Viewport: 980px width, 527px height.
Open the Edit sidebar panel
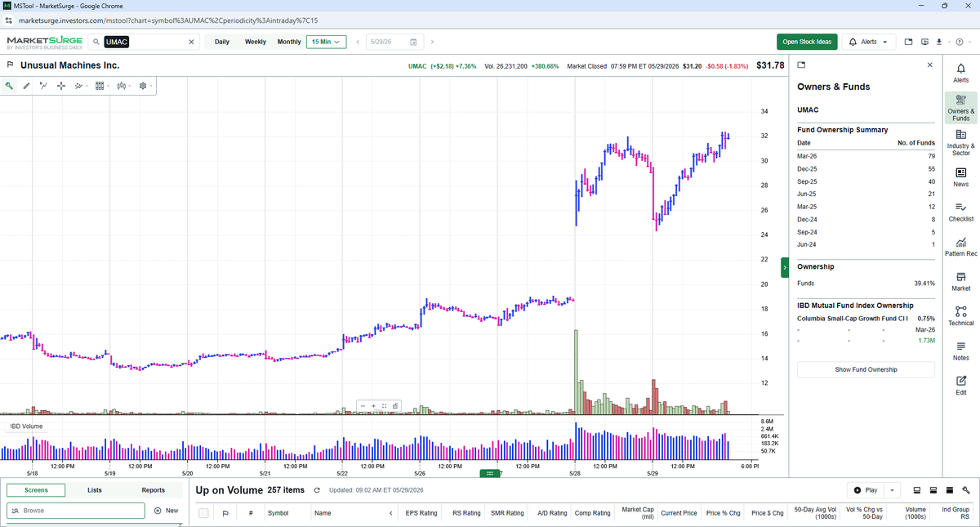pyautogui.click(x=960, y=386)
